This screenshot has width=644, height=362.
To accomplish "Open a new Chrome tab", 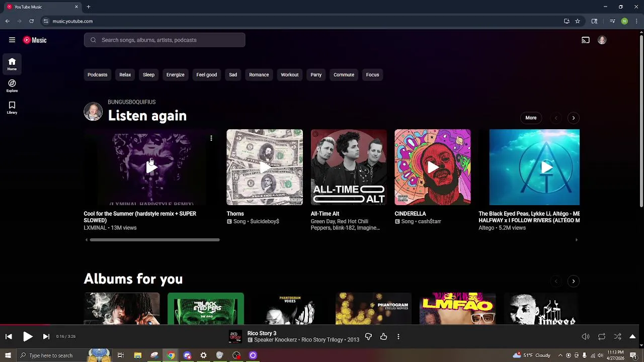I will (x=88, y=7).
